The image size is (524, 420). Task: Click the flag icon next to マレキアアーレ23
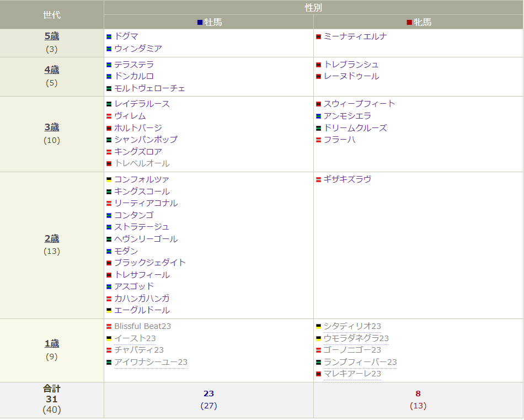tap(319, 374)
